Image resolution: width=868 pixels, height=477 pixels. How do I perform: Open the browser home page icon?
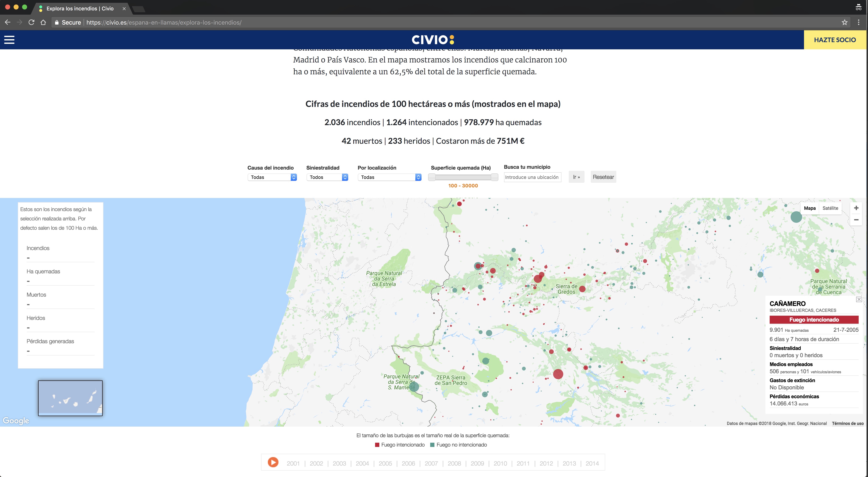click(43, 22)
